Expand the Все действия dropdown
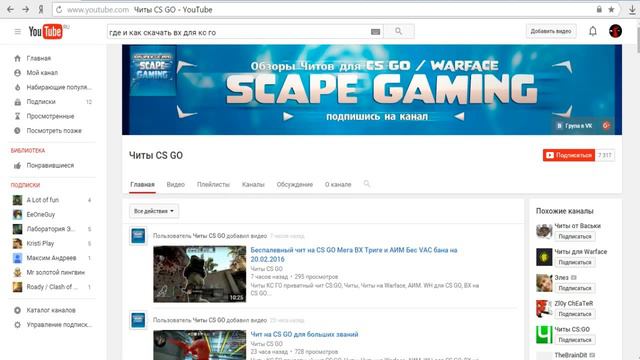Image resolution: width=640 pixels, height=360 pixels. point(154,211)
